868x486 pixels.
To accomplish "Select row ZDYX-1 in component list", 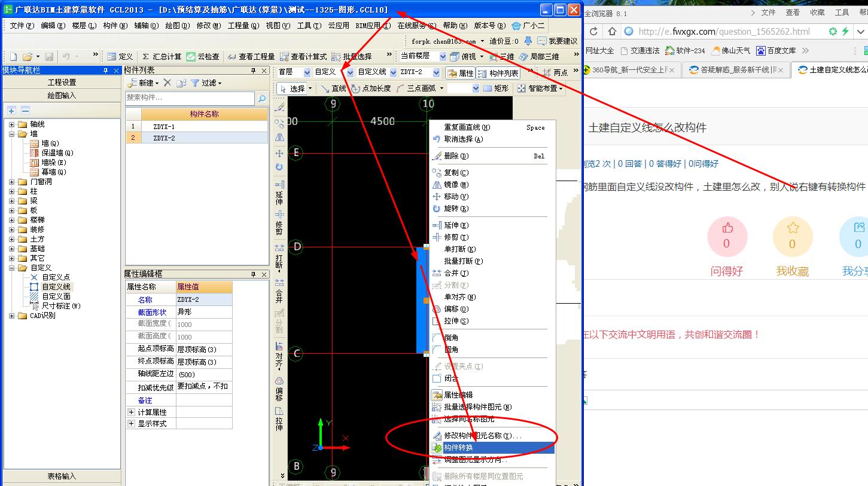I will [x=196, y=127].
